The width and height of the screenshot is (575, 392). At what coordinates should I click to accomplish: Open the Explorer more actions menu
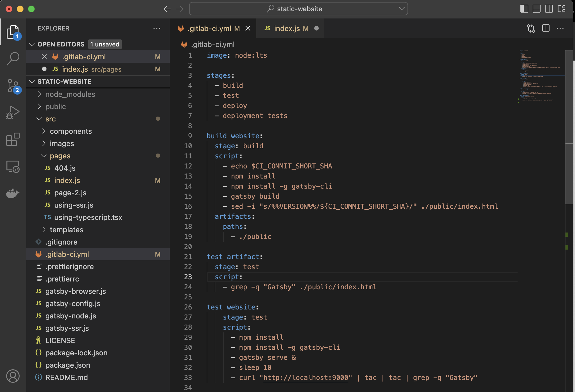pyautogui.click(x=157, y=28)
